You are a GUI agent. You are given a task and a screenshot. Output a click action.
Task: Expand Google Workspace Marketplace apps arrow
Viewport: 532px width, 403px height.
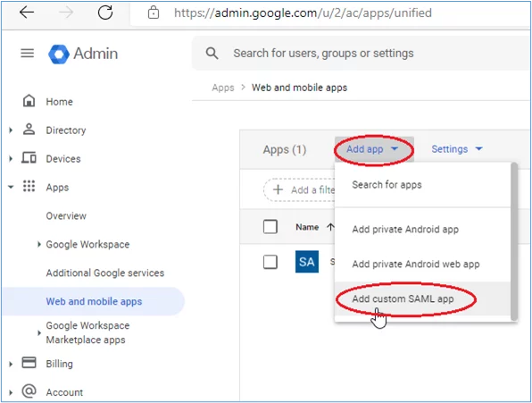pos(39,333)
